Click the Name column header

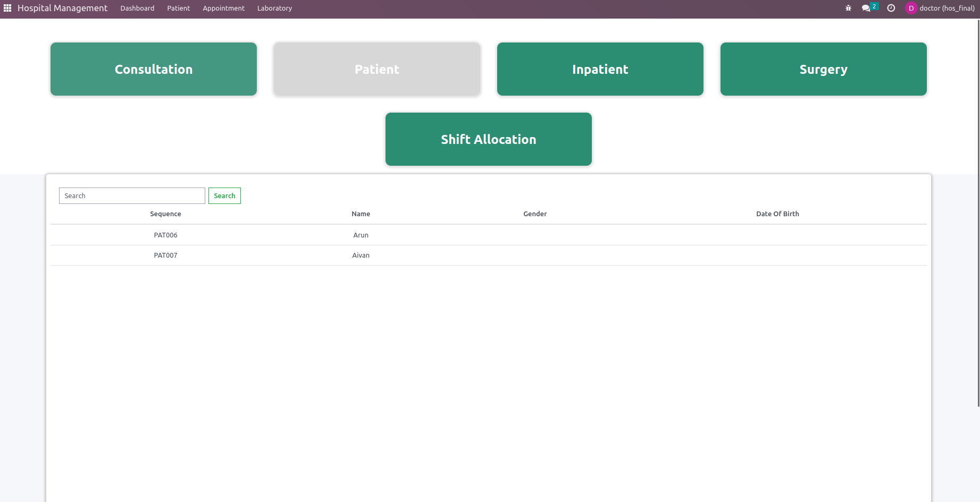click(x=361, y=214)
